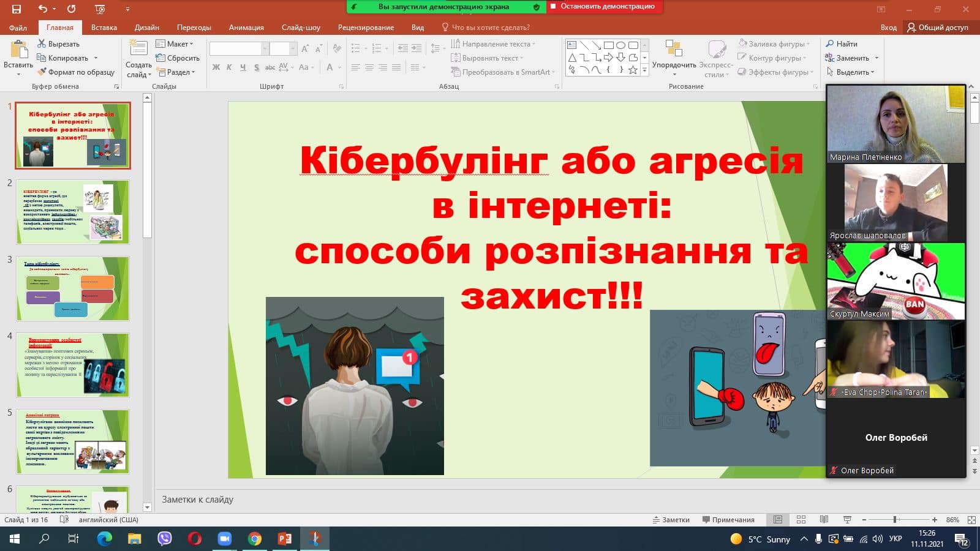Open Viber from the taskbar
Screen dimensions: 980x551
(x=165, y=539)
